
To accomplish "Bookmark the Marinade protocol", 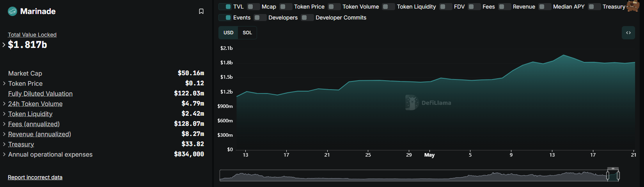I will [x=201, y=11].
